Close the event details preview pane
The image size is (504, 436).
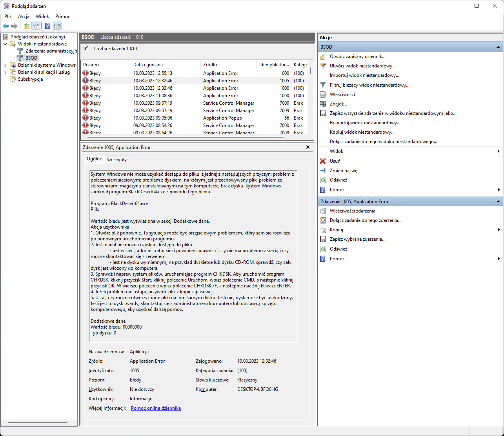pos(308,147)
